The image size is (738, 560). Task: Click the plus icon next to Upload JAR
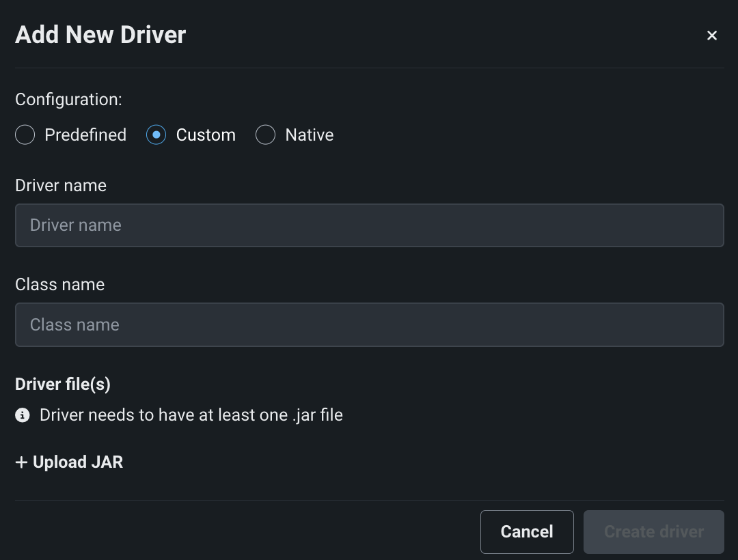(21, 462)
